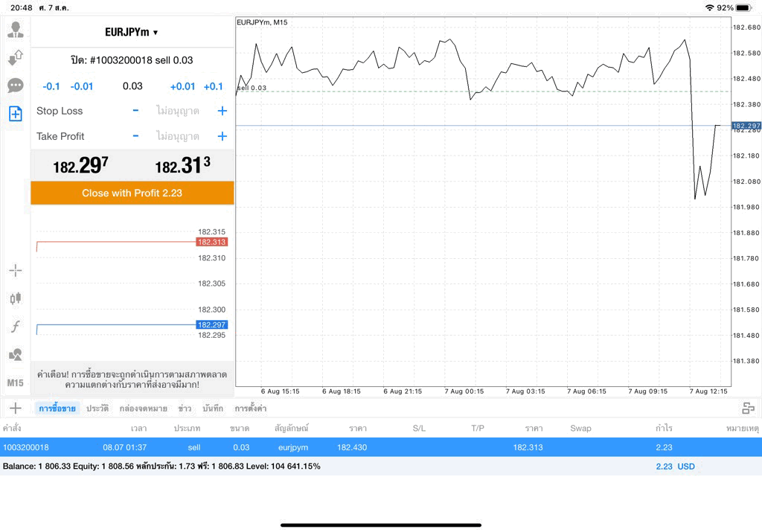Open the layout icon at tabs right
The width and height of the screenshot is (762, 532).
coord(748,408)
